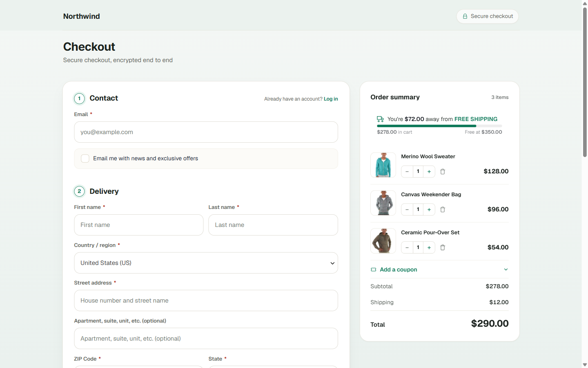Click the Secure checkout button

click(x=488, y=16)
